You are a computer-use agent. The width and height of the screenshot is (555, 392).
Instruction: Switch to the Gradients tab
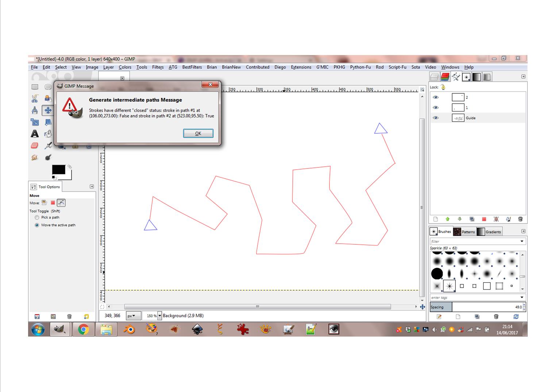pos(489,232)
